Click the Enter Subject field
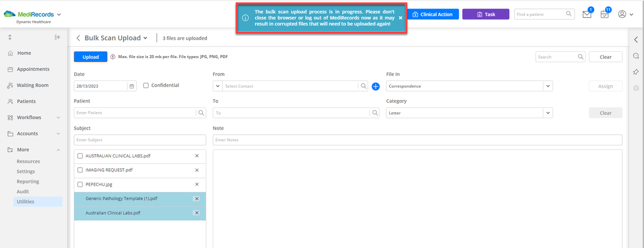 (140, 140)
